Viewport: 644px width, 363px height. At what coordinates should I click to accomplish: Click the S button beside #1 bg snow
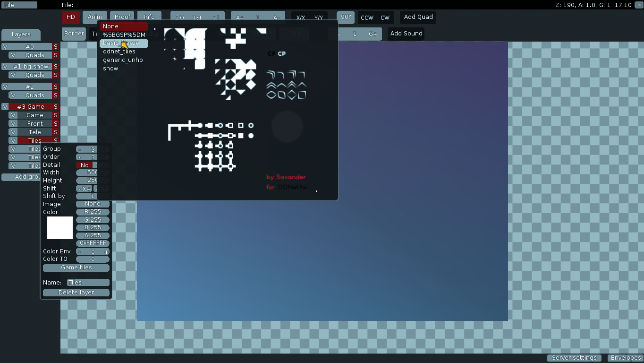[56, 67]
